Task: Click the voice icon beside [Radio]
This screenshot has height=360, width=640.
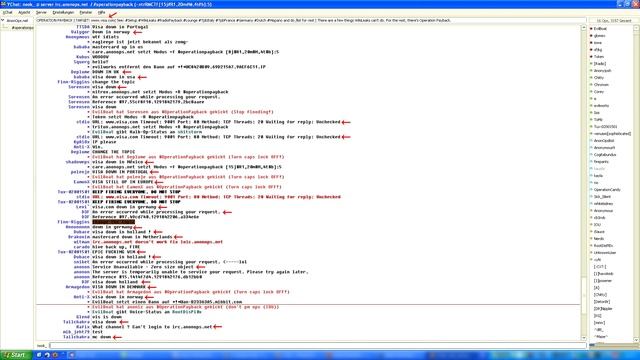Action: [x=591, y=64]
